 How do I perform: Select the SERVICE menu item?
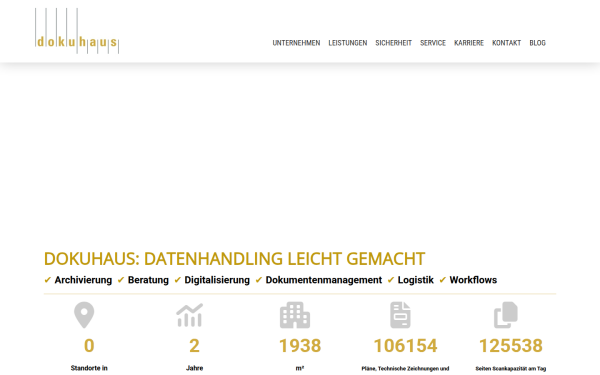[x=433, y=43]
